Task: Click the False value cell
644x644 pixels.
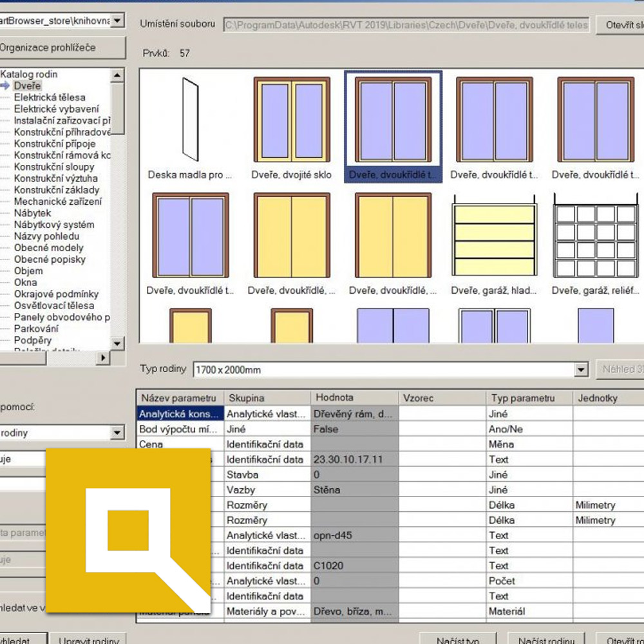Action: [x=354, y=429]
